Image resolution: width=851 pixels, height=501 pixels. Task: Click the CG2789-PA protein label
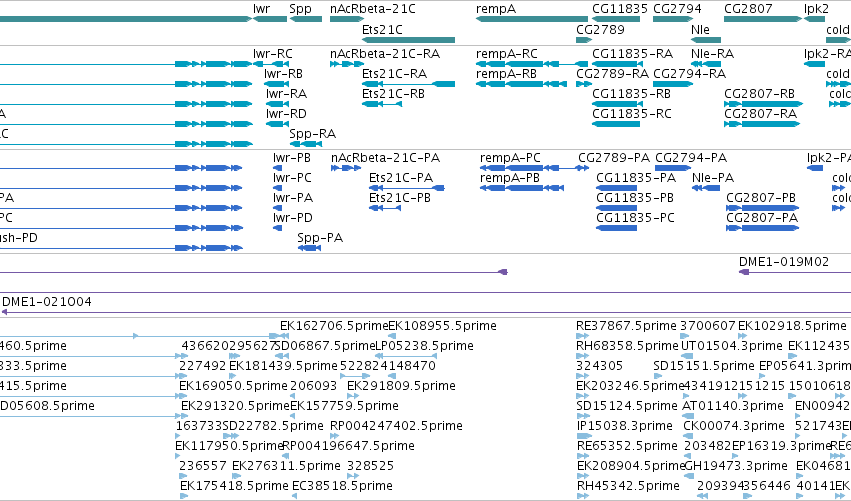[x=614, y=158]
